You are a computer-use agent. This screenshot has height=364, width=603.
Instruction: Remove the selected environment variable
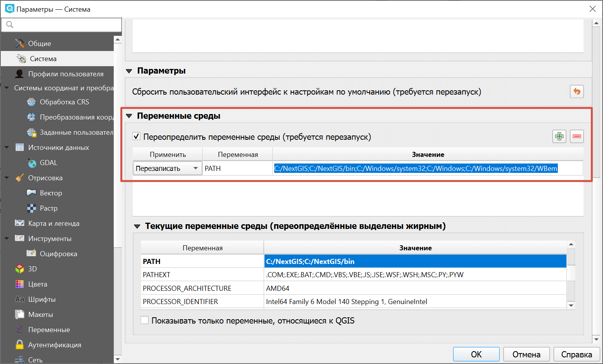tap(577, 136)
